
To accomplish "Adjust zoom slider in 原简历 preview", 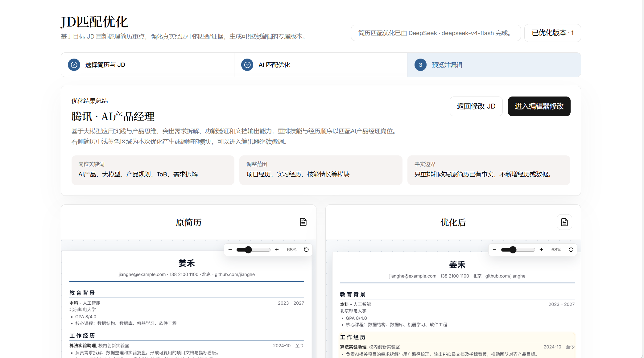I will point(254,250).
